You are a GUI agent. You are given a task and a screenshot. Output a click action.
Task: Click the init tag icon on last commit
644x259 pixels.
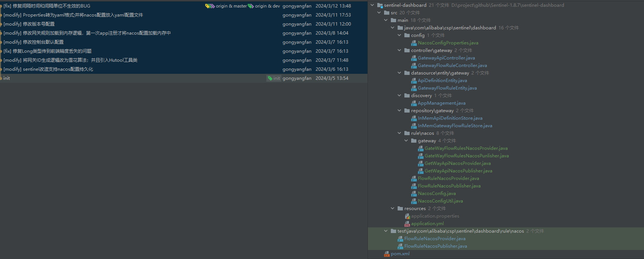coord(270,78)
